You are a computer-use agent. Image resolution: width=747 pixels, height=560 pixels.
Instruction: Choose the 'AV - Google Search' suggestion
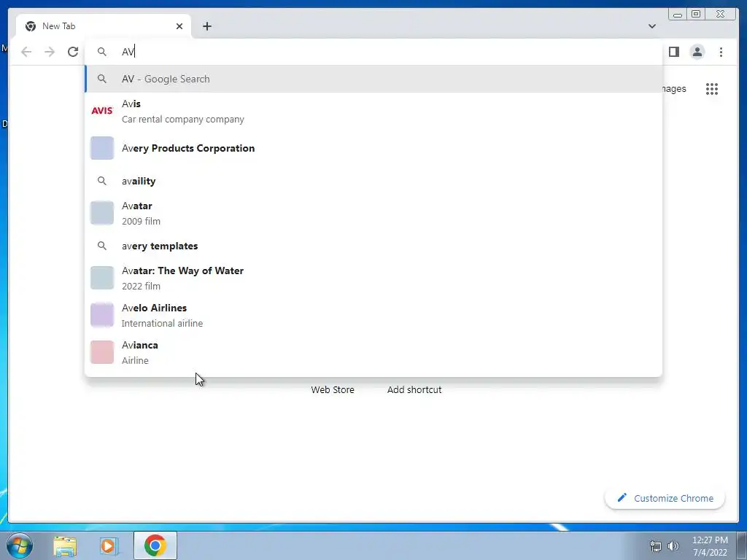coord(373,79)
